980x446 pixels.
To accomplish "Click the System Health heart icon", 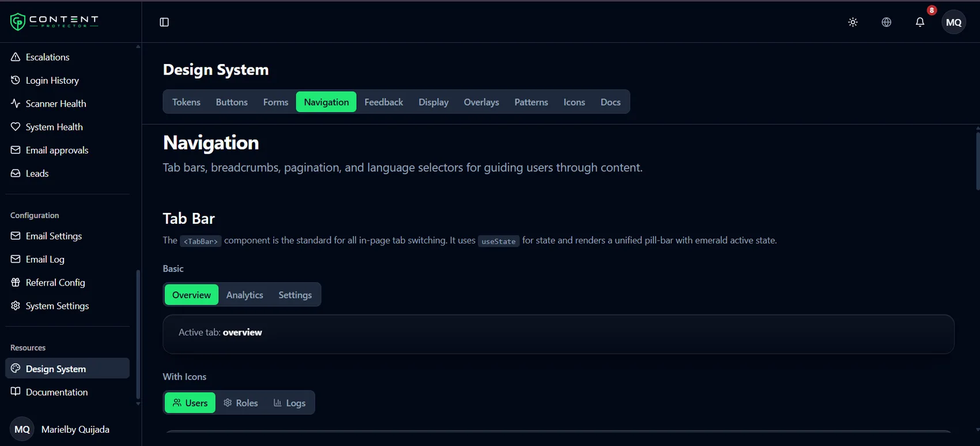I will point(16,126).
